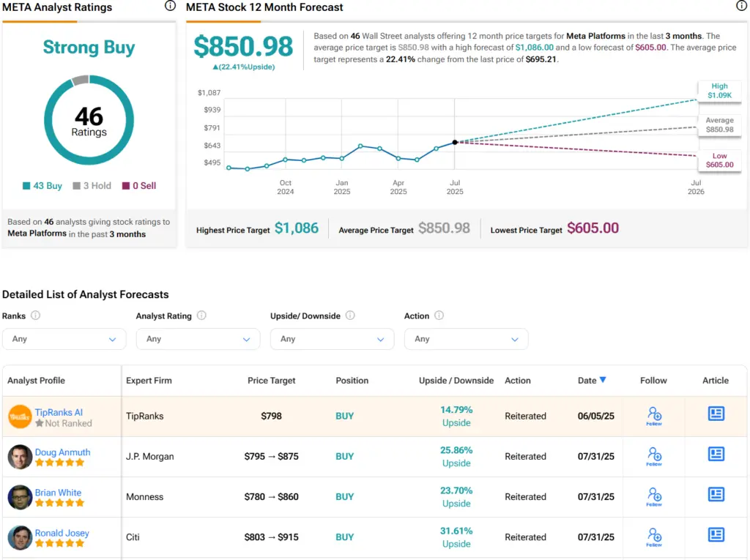Follow analyst Doug Anmuth
The image size is (750, 560).
click(654, 456)
